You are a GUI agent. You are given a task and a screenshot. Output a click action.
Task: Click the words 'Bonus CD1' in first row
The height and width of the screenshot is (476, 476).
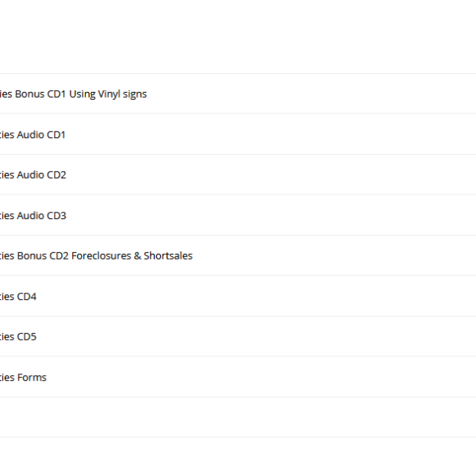[x=40, y=94]
